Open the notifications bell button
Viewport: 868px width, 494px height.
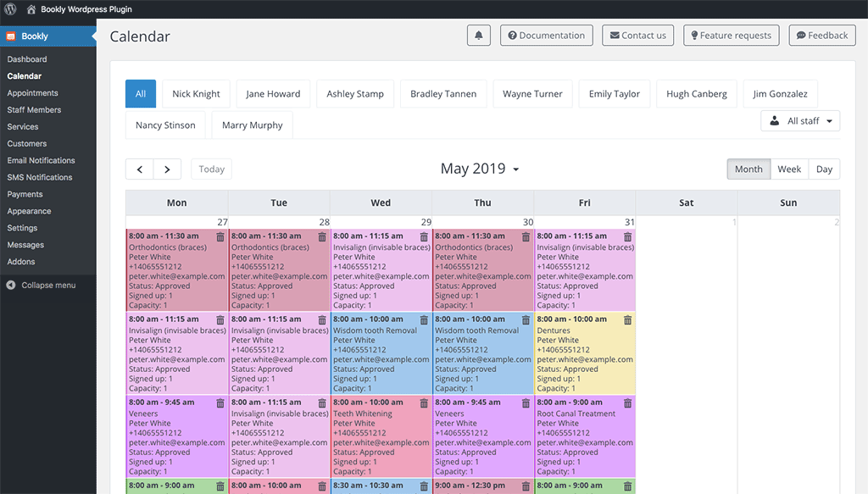pyautogui.click(x=479, y=36)
